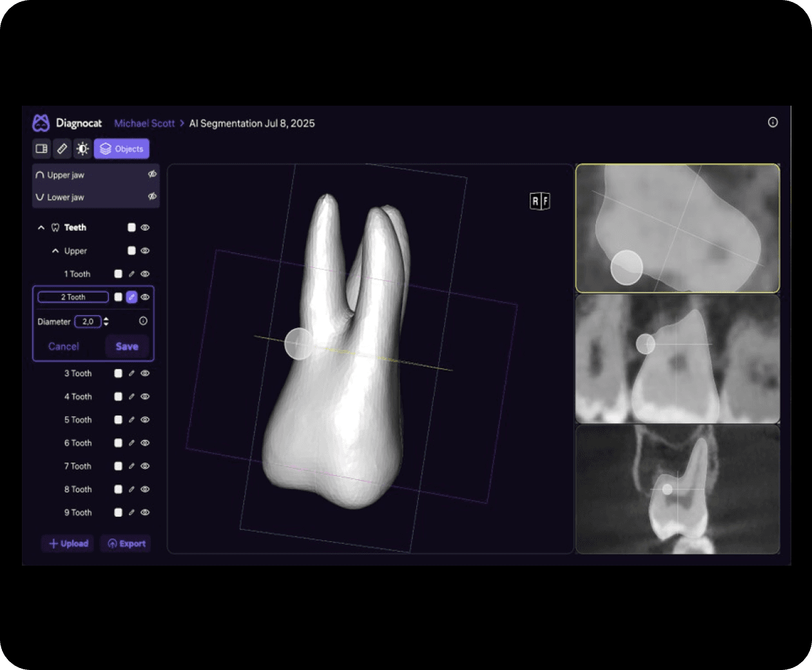Viewport: 812px width, 670px height.
Task: Show the hidden Upper jaw
Action: pos(152,175)
